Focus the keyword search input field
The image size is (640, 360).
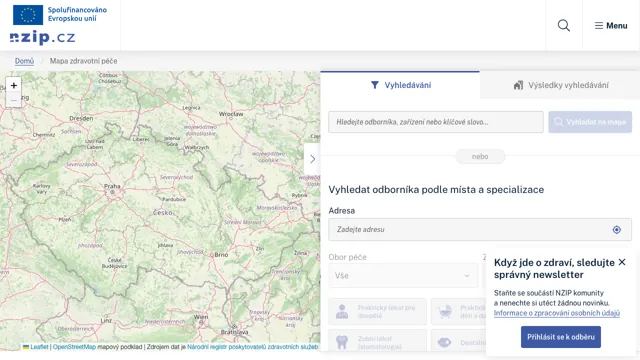tap(436, 122)
